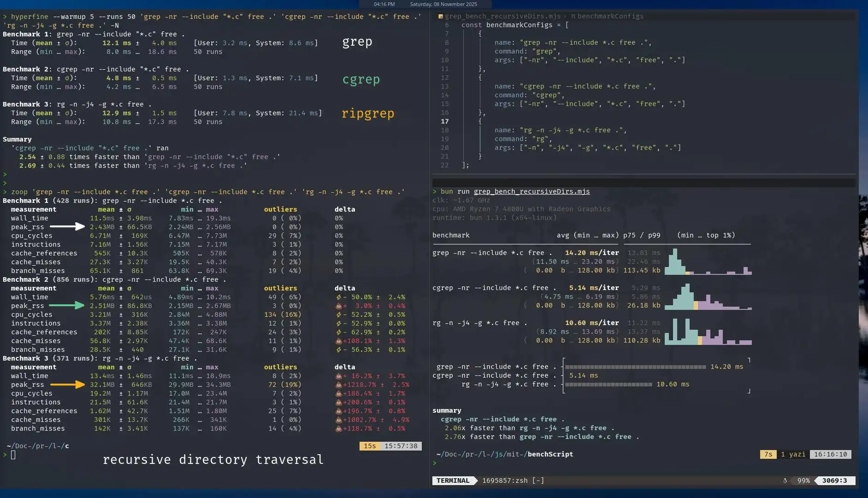
Task: Click the JS file icon in breadcrumb
Action: click(440, 16)
